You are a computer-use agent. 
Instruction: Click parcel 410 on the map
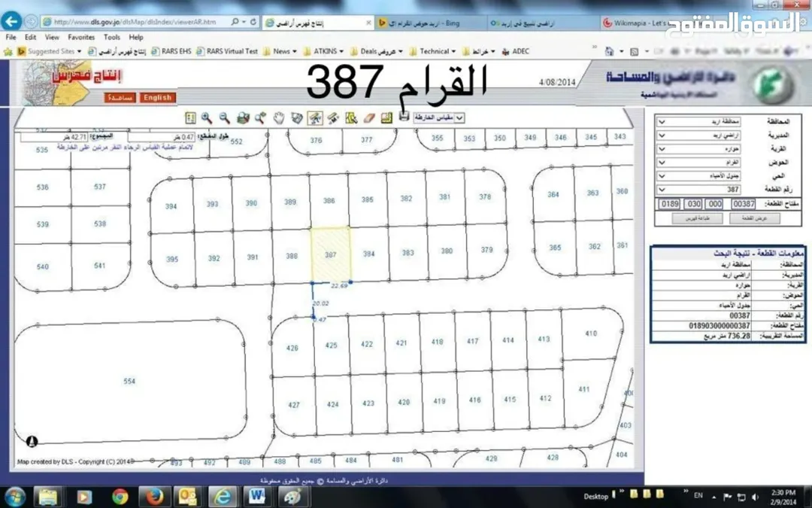click(591, 333)
